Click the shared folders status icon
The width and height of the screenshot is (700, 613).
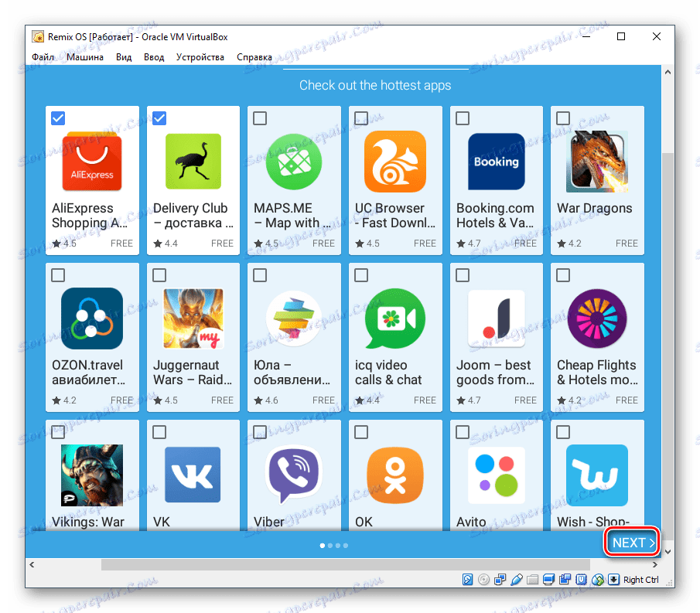point(533,580)
